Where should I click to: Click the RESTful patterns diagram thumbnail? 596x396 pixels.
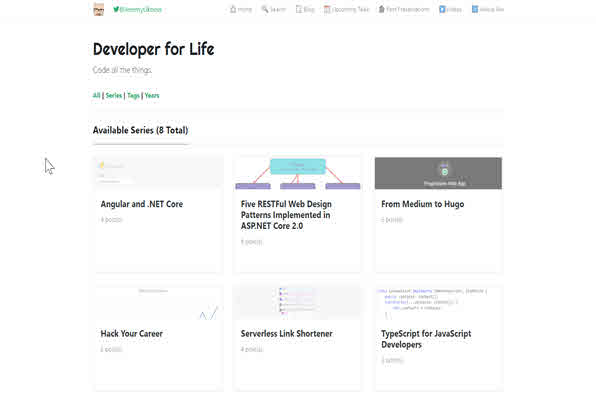[x=298, y=173]
